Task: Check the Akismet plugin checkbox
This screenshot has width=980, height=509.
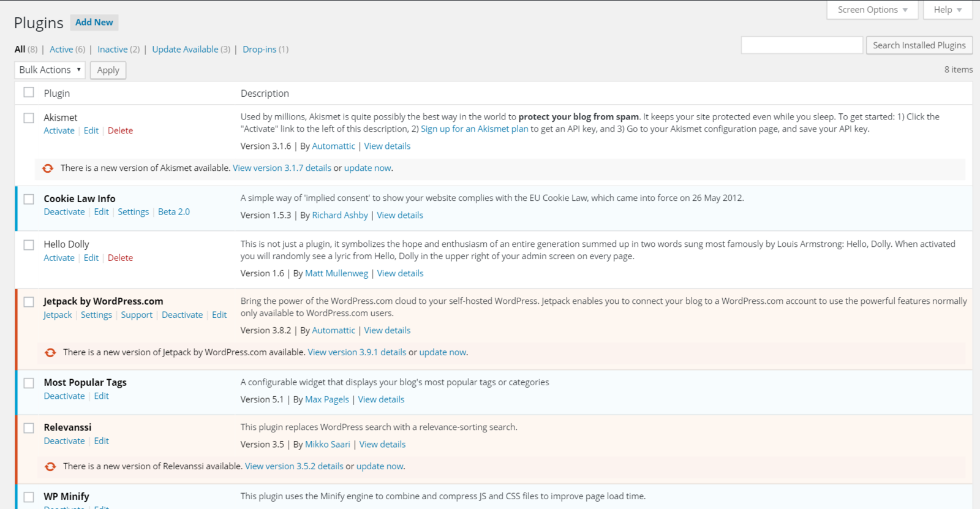Action: (29, 118)
